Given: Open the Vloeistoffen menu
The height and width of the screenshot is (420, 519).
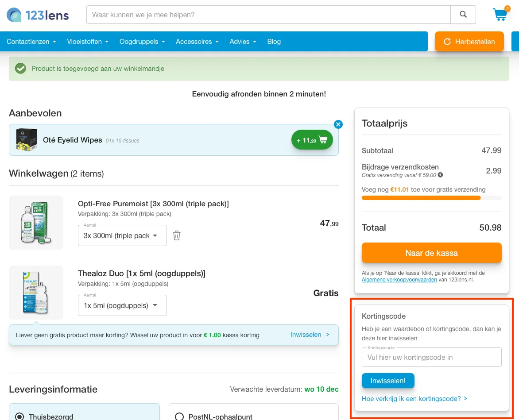Looking at the screenshot, I should (88, 42).
